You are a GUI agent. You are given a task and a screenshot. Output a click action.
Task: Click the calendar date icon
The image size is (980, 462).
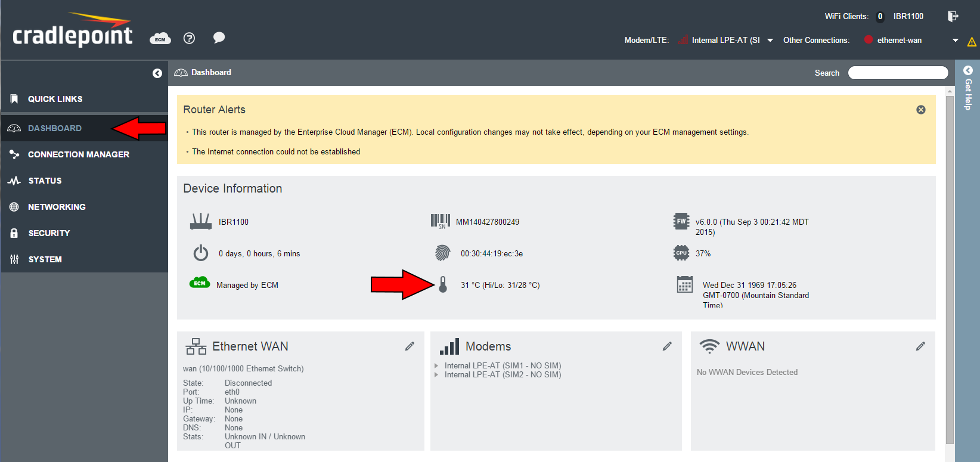click(685, 284)
